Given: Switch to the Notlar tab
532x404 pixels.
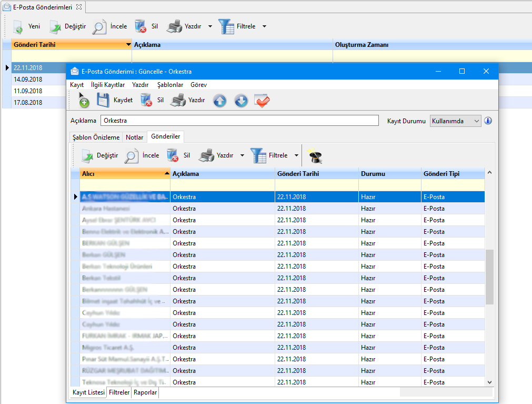Looking at the screenshot, I should click(135, 137).
